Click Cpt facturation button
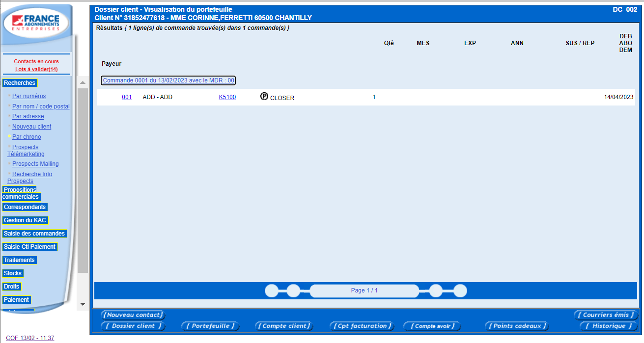644x343 pixels. pyautogui.click(x=363, y=326)
